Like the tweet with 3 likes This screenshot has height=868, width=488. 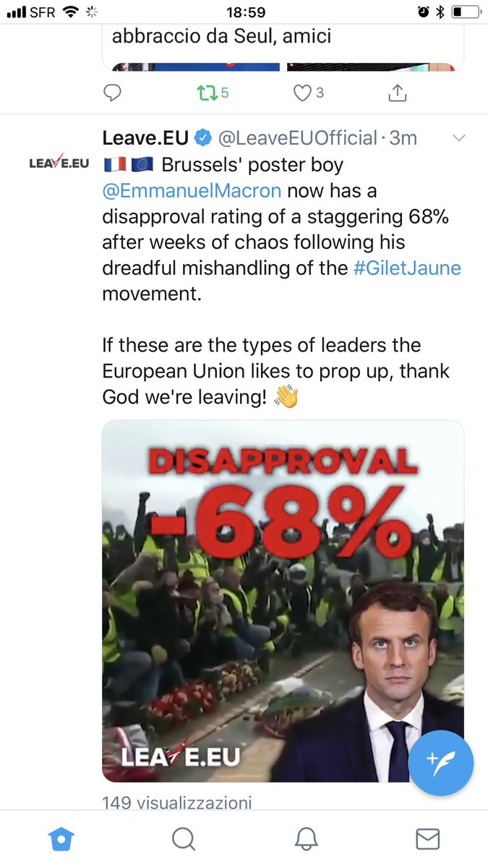tap(303, 93)
